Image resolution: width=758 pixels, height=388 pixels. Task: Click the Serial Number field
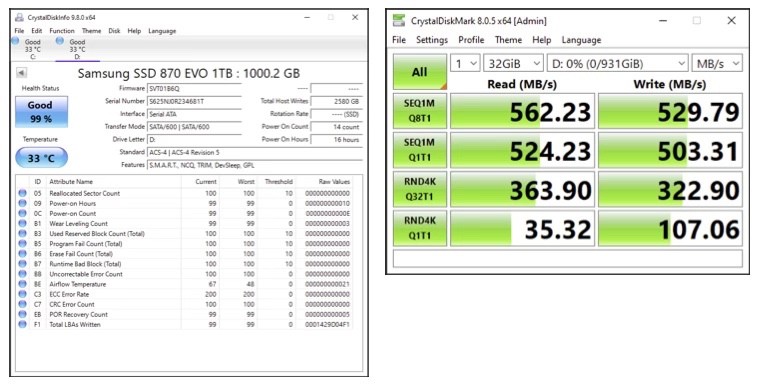pyautogui.click(x=194, y=101)
